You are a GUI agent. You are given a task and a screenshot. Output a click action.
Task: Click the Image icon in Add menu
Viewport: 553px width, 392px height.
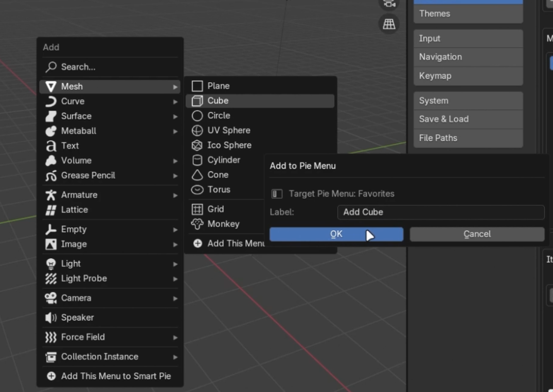point(51,244)
